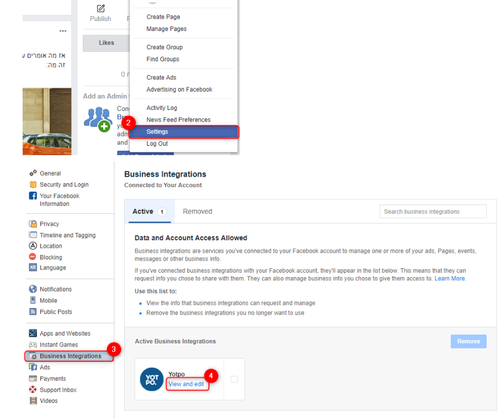
Task: Go to Public Posts settings
Action: (56, 312)
